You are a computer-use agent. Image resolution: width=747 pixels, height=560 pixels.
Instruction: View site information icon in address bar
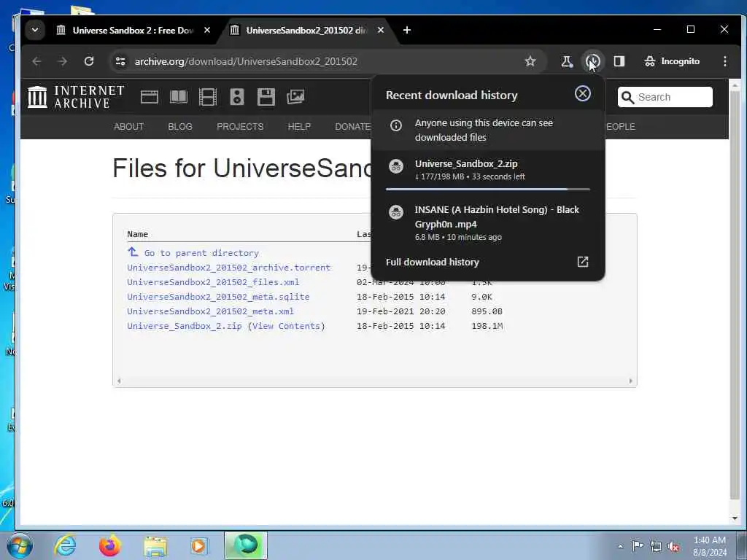coord(120,61)
